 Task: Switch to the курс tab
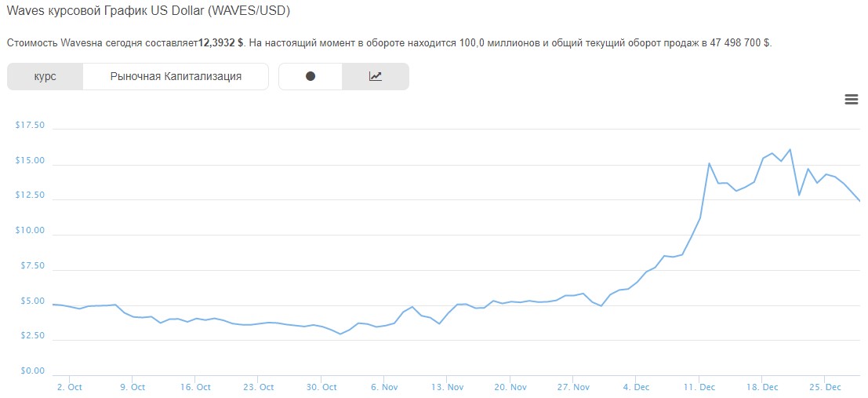[45, 76]
